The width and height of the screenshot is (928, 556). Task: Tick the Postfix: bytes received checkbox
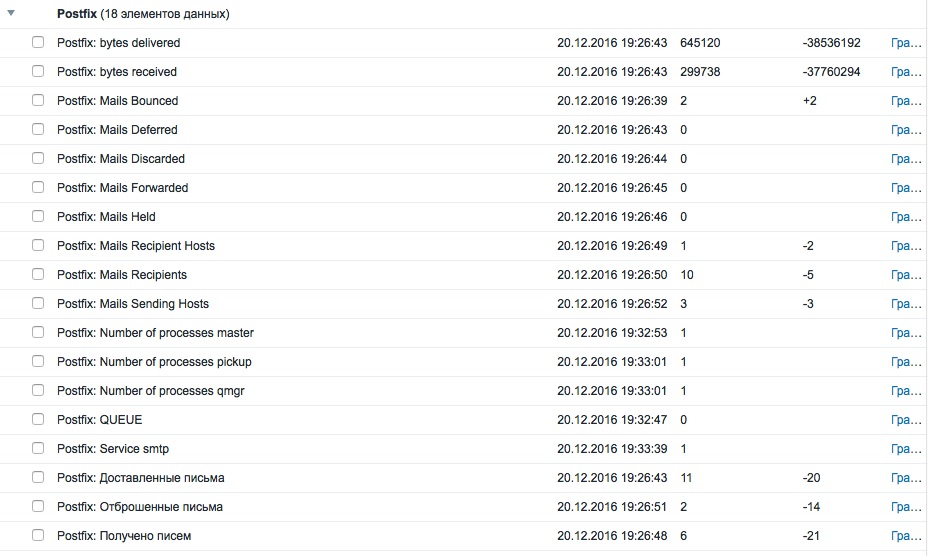pyautogui.click(x=38, y=72)
